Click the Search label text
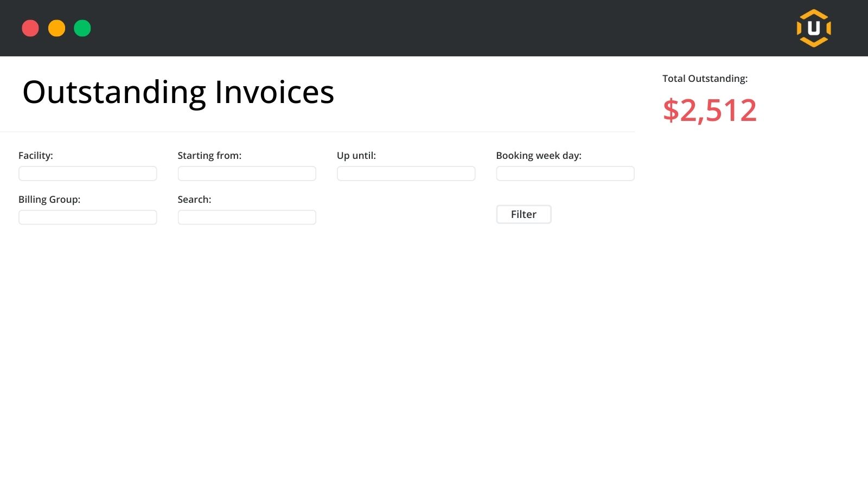The height and width of the screenshot is (488, 868). coord(194,200)
